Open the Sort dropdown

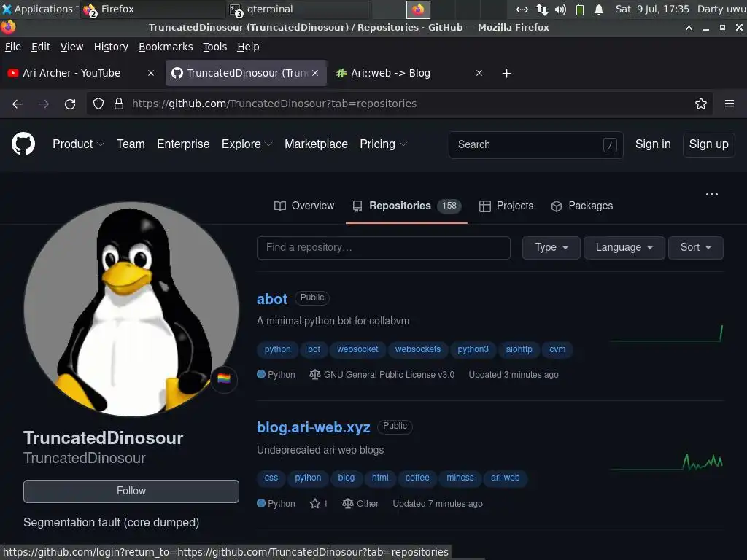coord(695,248)
